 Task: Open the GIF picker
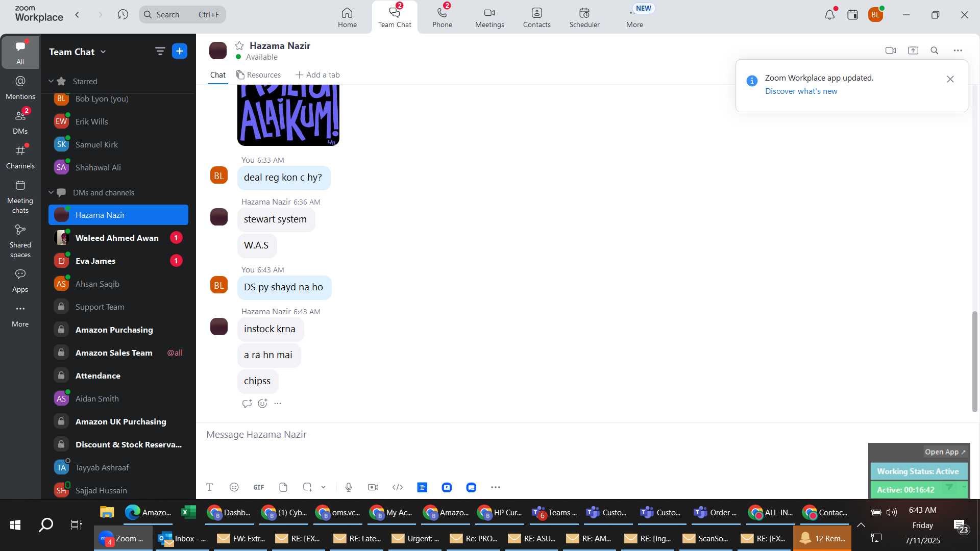259,487
